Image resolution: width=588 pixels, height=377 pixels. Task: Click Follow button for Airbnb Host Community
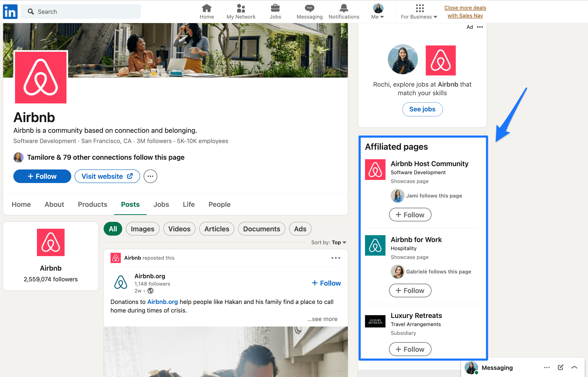pyautogui.click(x=410, y=215)
